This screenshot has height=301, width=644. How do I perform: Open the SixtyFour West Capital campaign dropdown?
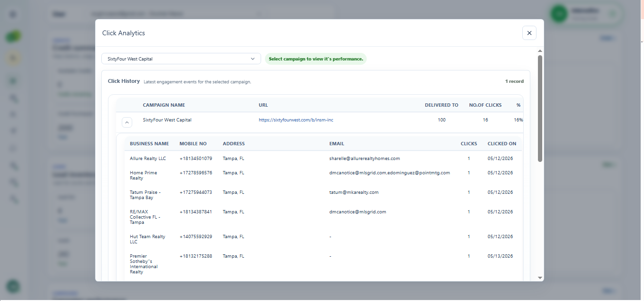(x=181, y=59)
